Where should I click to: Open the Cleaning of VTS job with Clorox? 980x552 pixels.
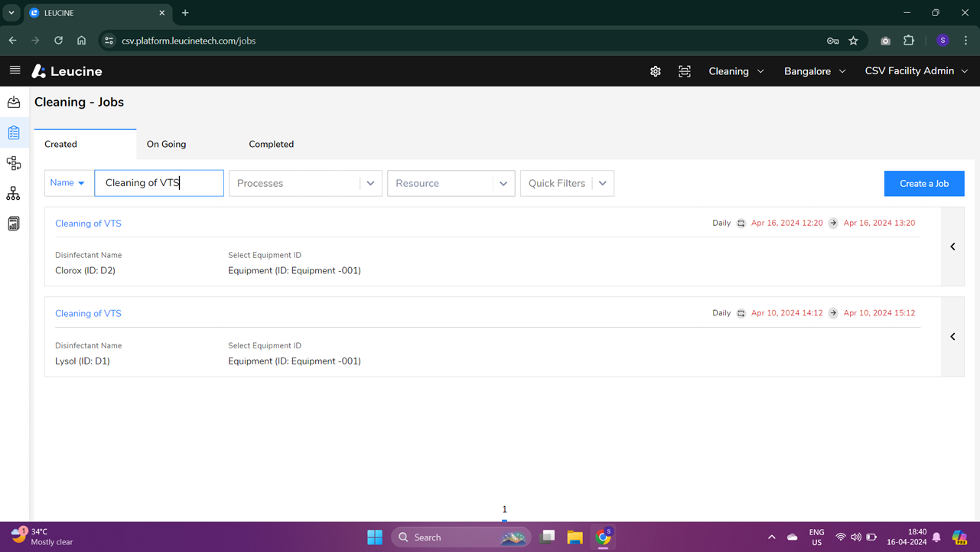88,224
